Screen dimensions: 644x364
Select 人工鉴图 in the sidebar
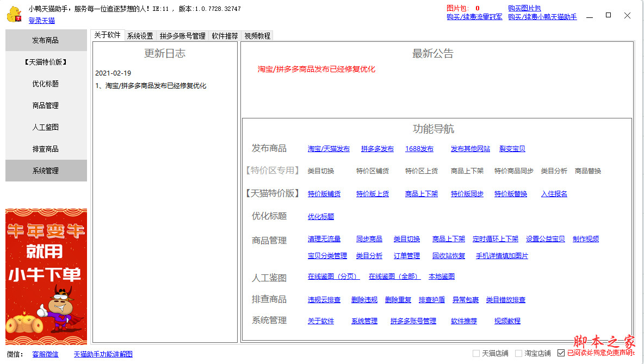[46, 127]
